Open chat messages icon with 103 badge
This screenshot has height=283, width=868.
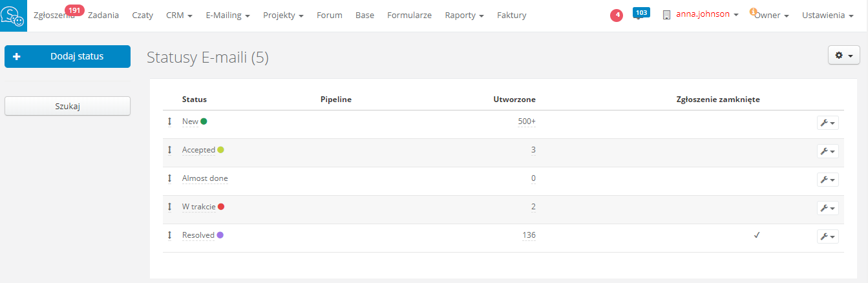point(640,14)
